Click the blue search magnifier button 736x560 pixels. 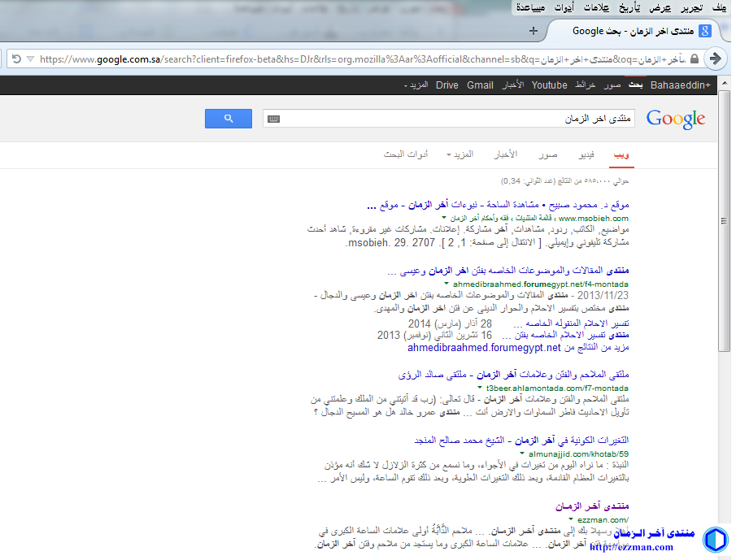[229, 119]
